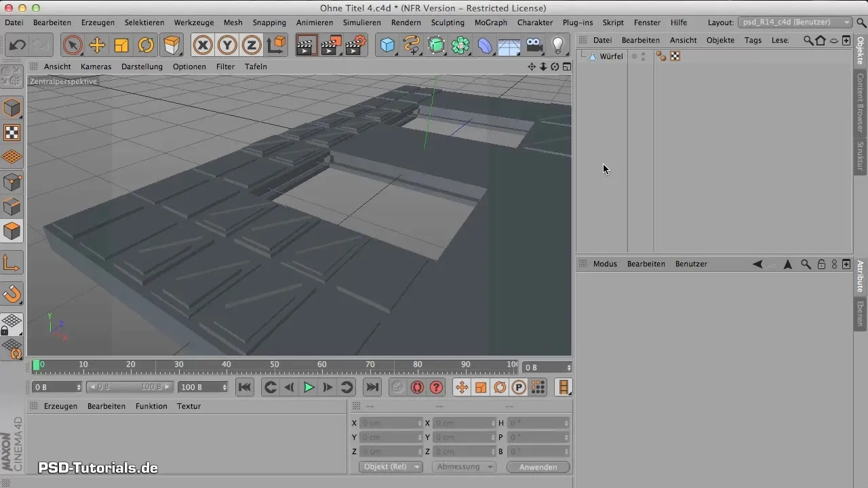This screenshot has width=868, height=488.
Task: Open the viewport Kameras menu
Action: click(x=96, y=66)
